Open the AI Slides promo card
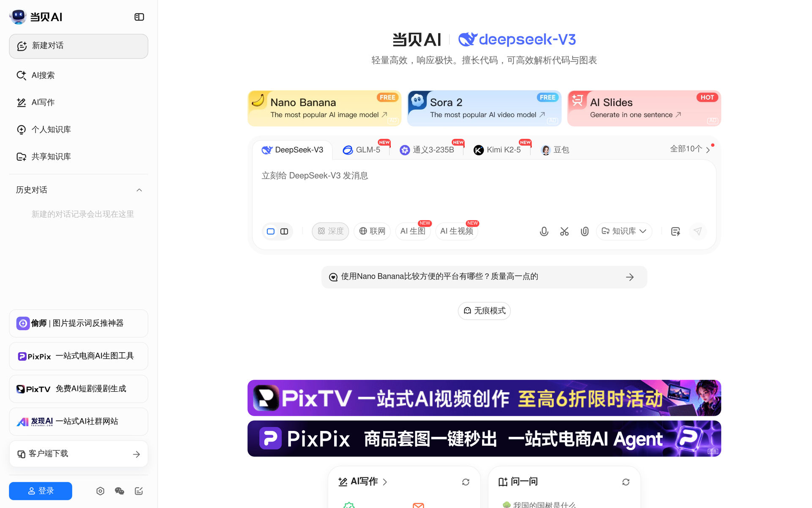 [x=644, y=108]
